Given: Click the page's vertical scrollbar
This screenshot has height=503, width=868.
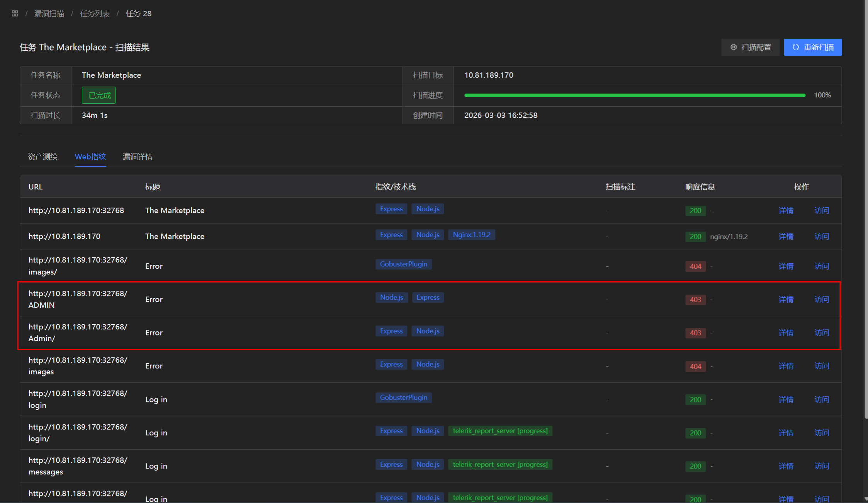Looking at the screenshot, I should (866, 209).
